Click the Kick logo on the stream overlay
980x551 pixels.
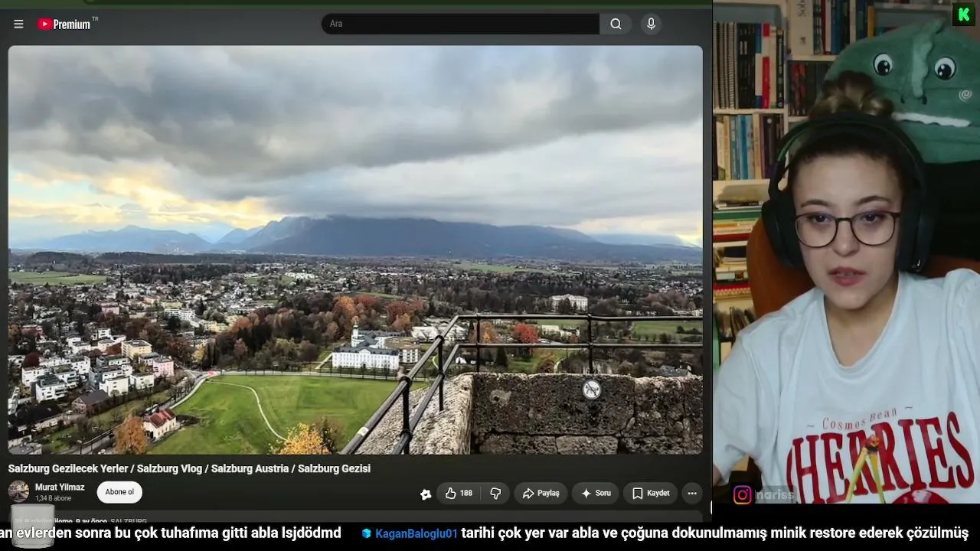(x=963, y=14)
